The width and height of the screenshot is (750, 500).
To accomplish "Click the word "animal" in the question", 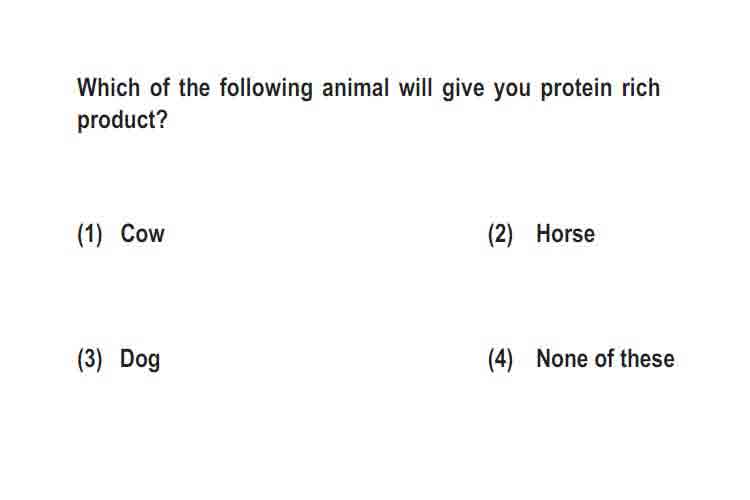I will 355,88.
